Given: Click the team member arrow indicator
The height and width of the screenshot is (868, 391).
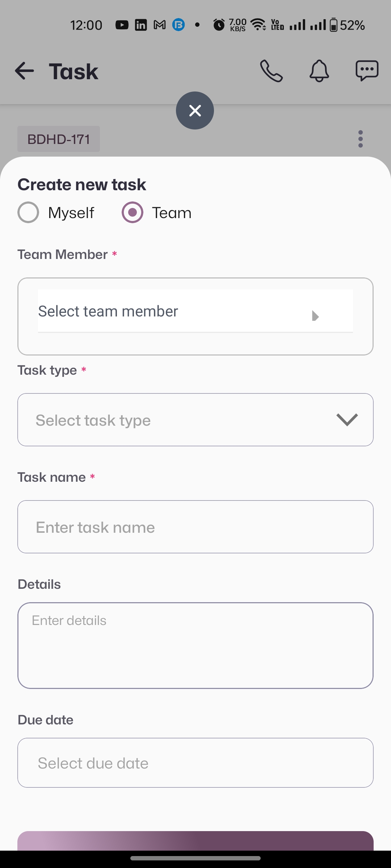Looking at the screenshot, I should pyautogui.click(x=315, y=316).
